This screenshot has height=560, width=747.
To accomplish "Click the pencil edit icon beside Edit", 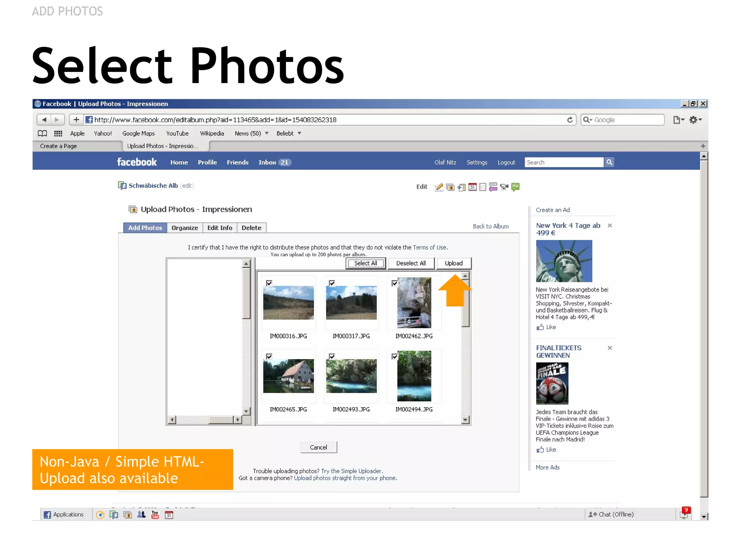I will point(439,187).
